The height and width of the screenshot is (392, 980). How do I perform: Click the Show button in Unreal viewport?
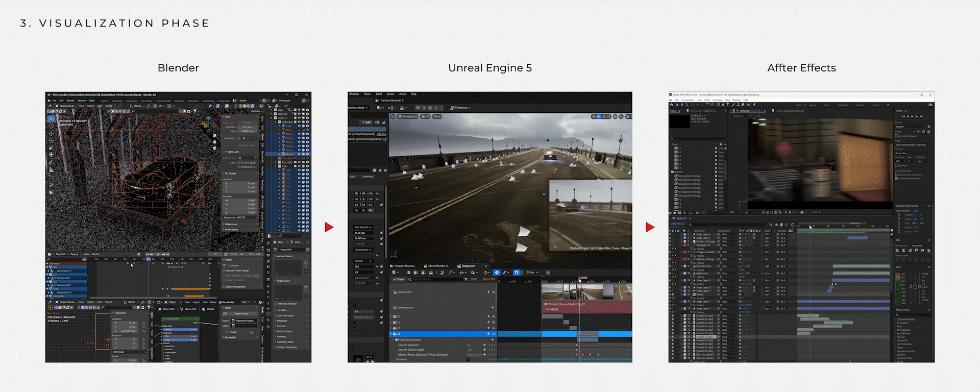437,116
